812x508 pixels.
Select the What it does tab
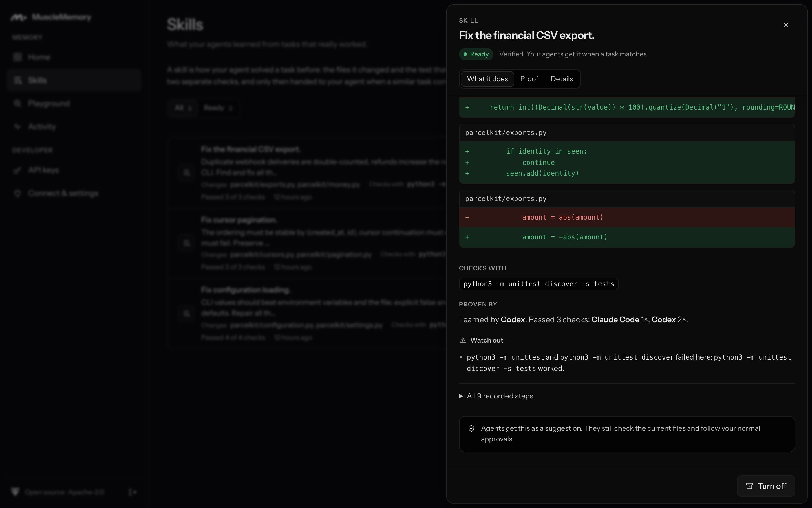click(x=487, y=79)
